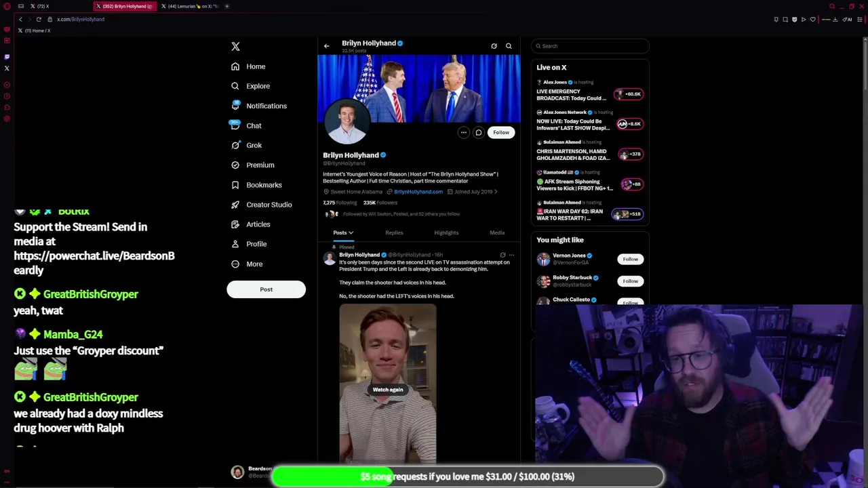868x488 pixels.
Task: Open Brilyn Hollyhand's profile picture
Action: (347, 122)
